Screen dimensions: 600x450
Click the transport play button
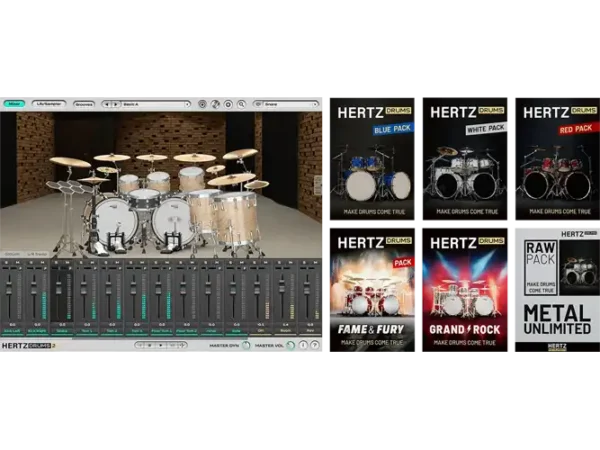(x=161, y=345)
